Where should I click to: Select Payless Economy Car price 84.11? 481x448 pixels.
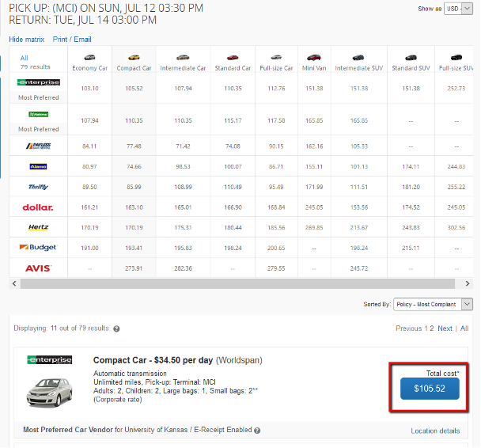point(89,146)
